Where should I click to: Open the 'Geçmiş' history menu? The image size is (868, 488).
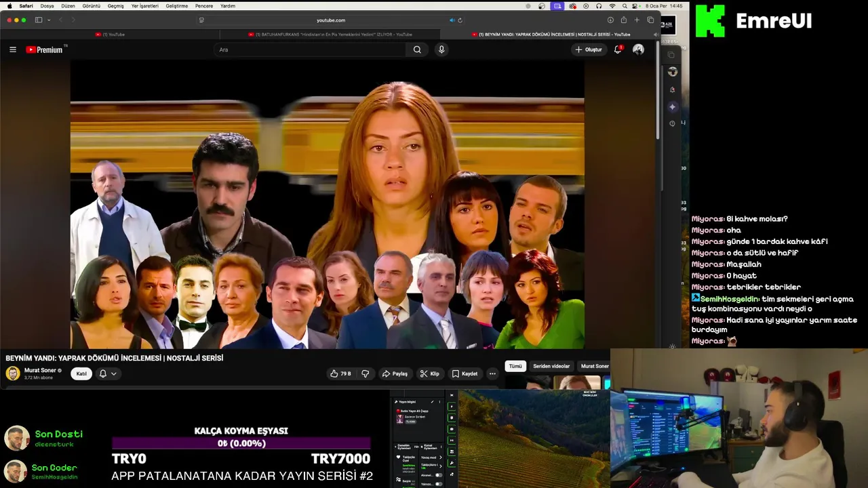pos(115,6)
